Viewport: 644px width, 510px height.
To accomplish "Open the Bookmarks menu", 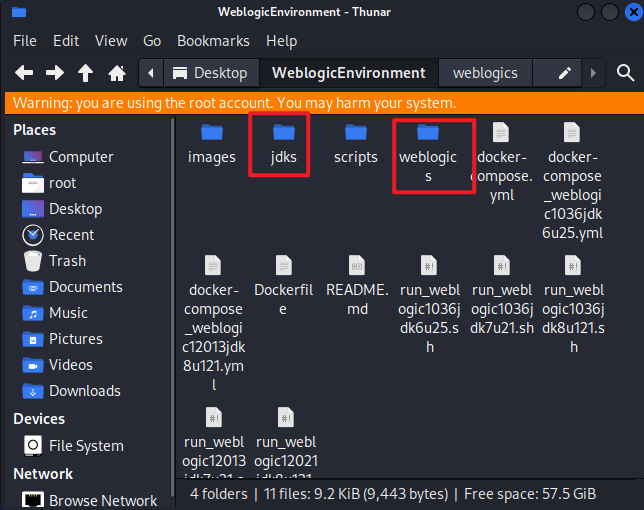I will [213, 41].
